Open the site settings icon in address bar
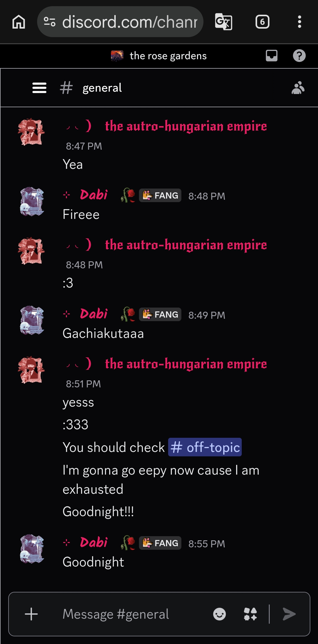 tap(49, 22)
